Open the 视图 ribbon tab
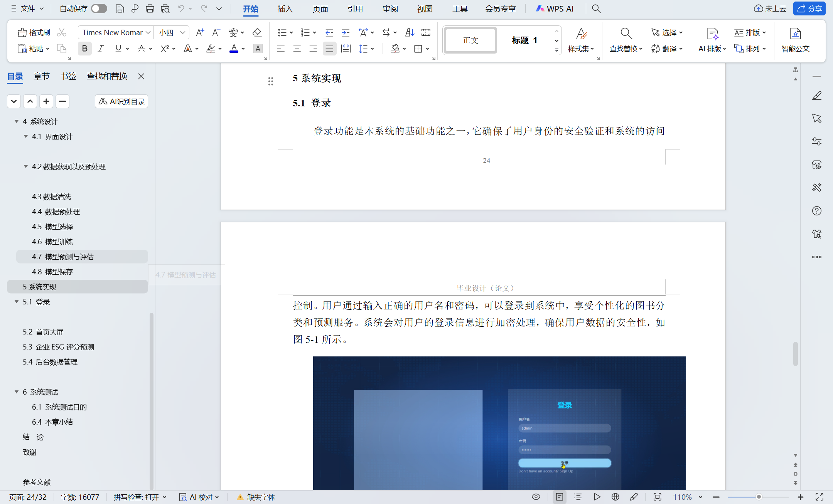833x504 pixels. 425,8
